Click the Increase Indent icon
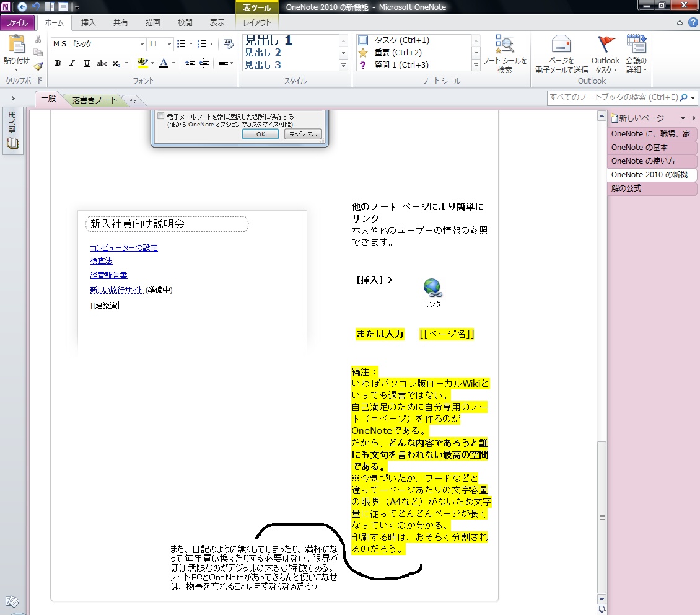 (x=204, y=63)
